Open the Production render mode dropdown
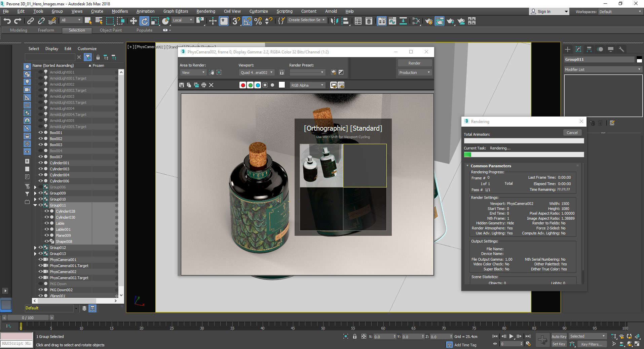The image size is (644, 349). pyautogui.click(x=414, y=73)
